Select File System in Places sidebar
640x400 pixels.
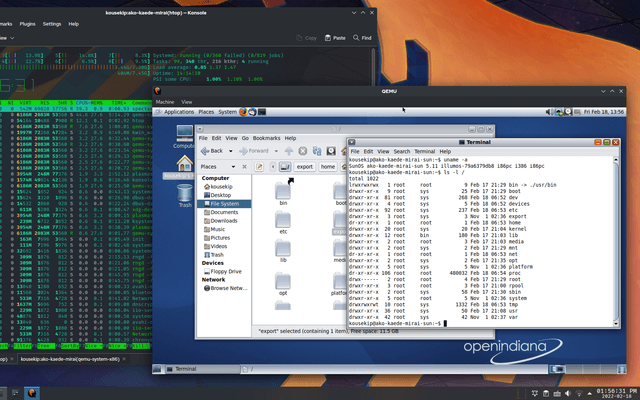(x=224, y=204)
